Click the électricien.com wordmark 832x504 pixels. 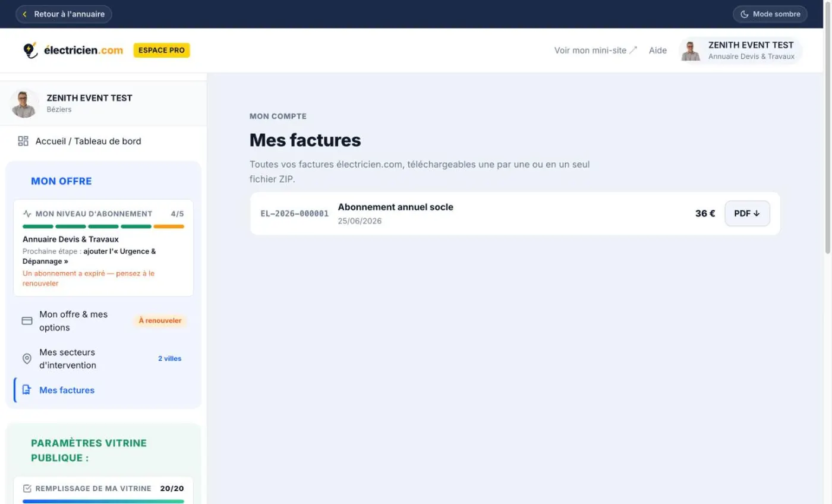[83, 51]
